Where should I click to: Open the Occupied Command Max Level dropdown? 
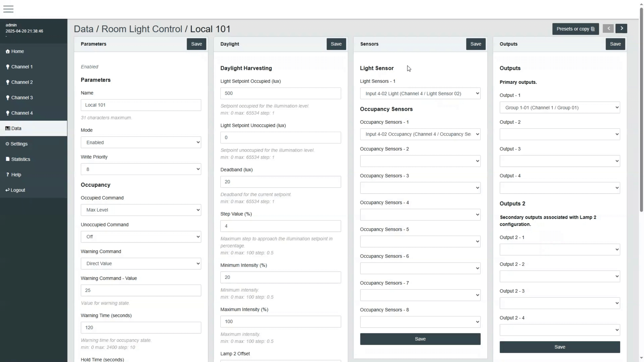(x=141, y=210)
